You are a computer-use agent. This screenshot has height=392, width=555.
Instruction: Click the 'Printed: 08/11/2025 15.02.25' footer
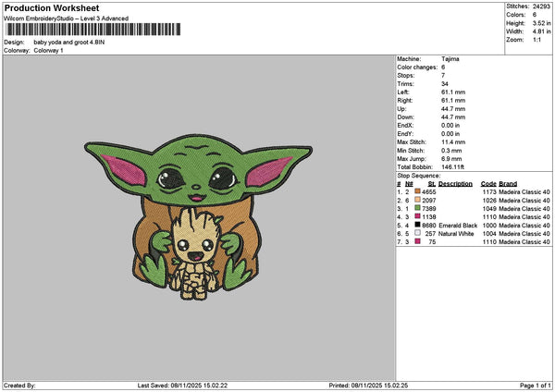click(368, 386)
